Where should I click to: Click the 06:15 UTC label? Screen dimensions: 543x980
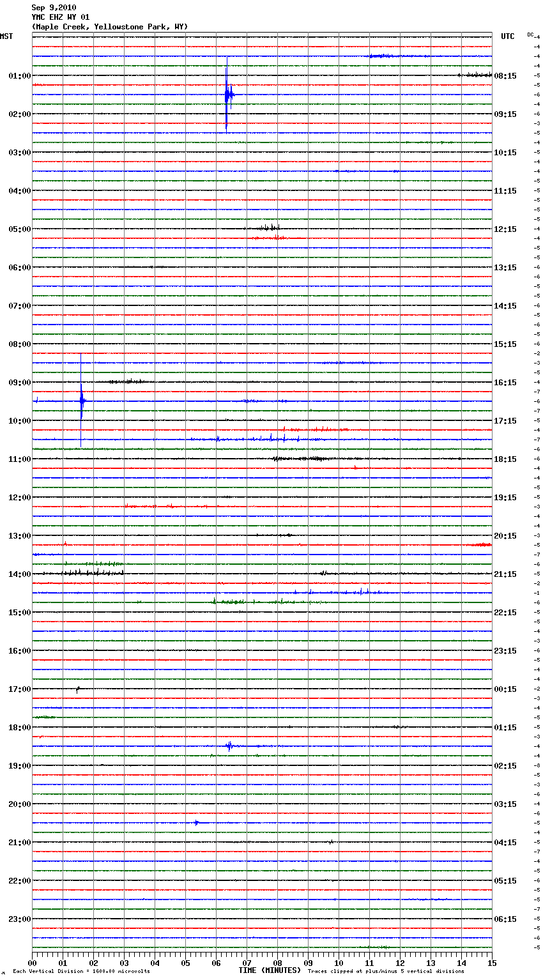(x=505, y=919)
